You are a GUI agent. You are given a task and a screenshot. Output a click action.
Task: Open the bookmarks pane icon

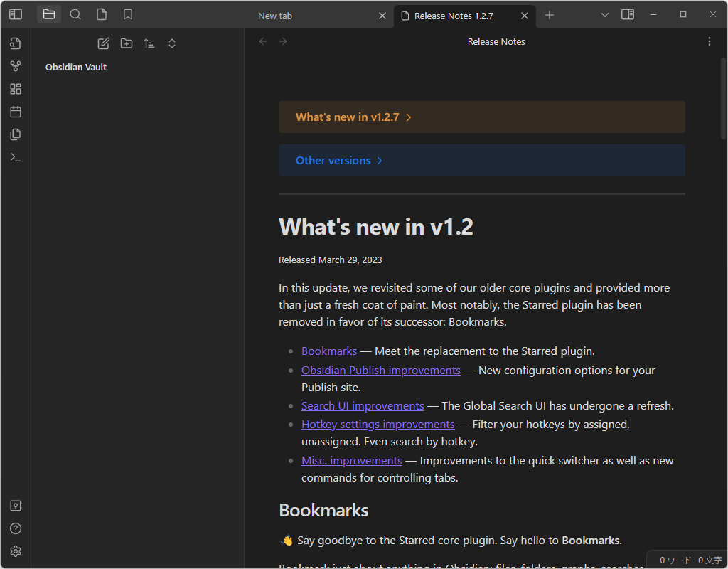click(x=128, y=14)
